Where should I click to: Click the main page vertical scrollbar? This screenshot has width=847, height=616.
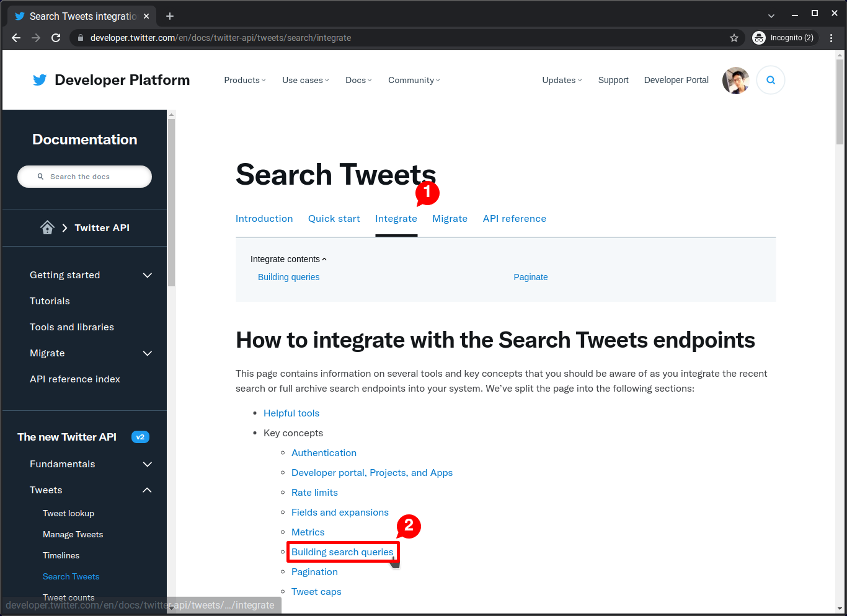point(840,102)
